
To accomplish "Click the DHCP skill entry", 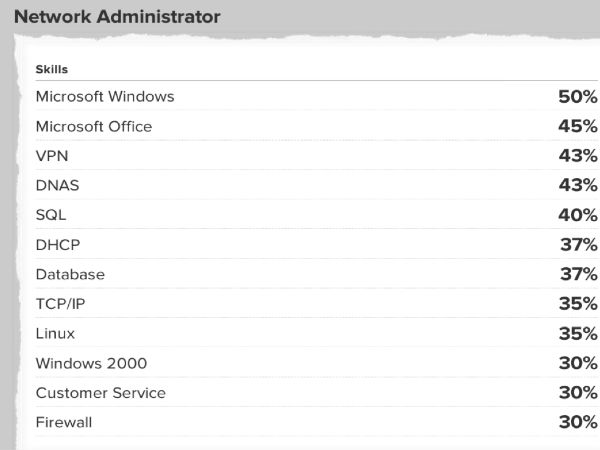I will click(x=57, y=245).
